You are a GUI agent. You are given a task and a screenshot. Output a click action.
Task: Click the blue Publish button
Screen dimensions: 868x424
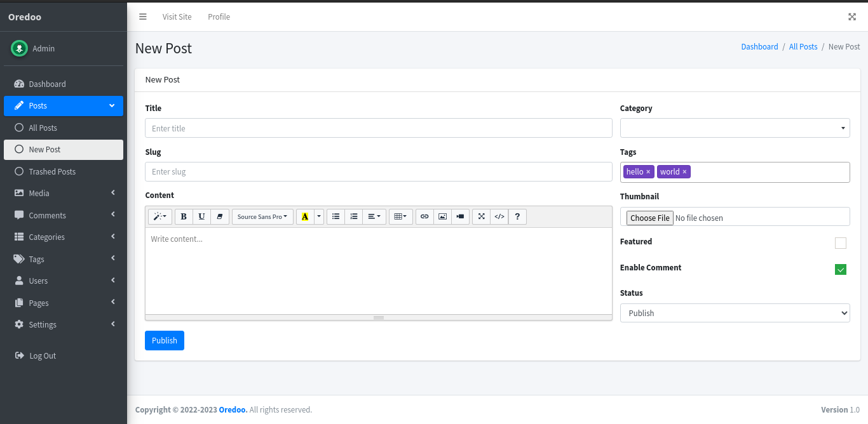(165, 340)
